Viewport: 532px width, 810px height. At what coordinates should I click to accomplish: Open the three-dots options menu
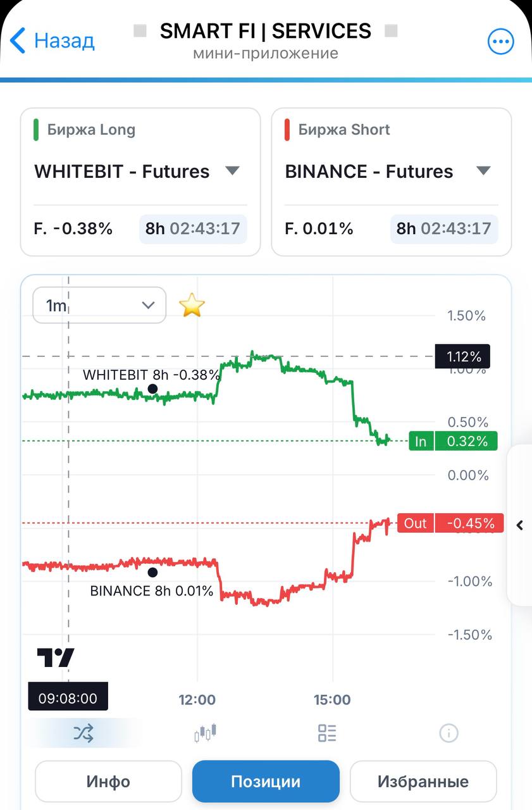501,42
